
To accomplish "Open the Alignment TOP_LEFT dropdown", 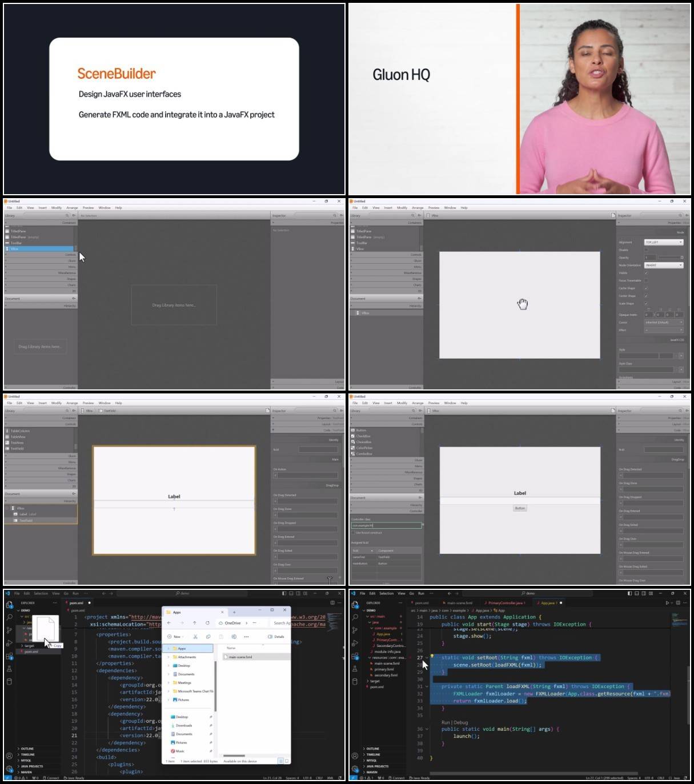I will (664, 242).
